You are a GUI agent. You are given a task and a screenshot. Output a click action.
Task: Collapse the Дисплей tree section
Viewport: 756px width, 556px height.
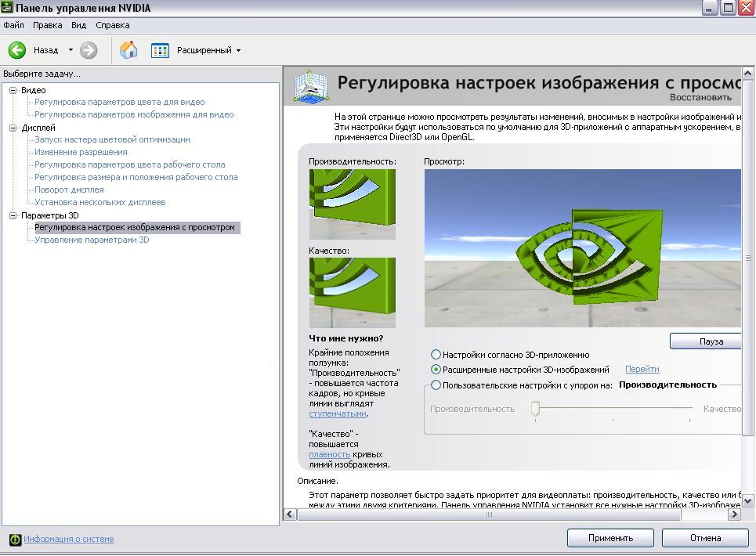pos(13,128)
